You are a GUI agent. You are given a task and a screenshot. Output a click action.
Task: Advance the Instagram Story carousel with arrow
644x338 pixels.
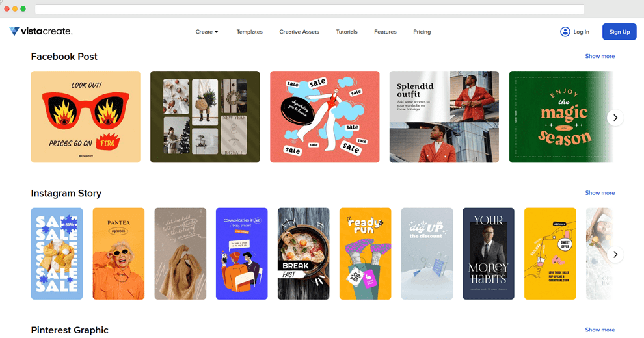[615, 254]
